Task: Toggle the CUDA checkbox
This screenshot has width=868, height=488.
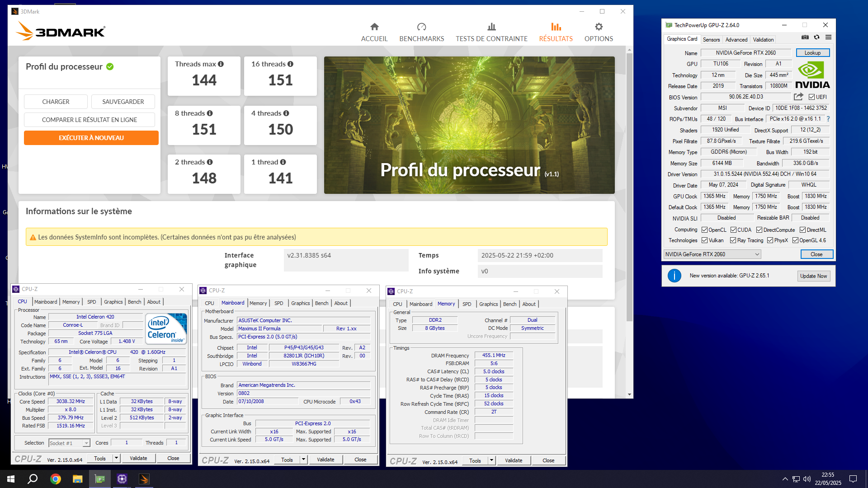Action: pos(733,230)
